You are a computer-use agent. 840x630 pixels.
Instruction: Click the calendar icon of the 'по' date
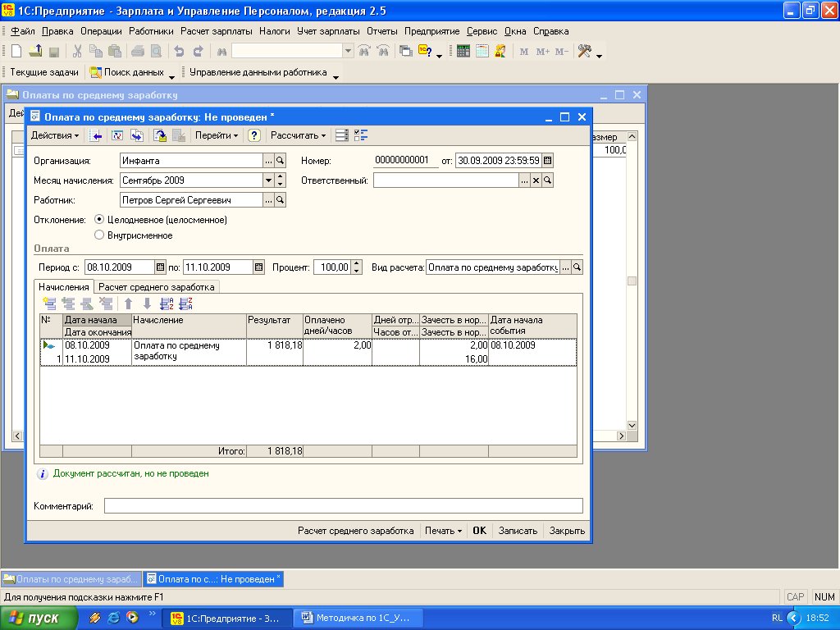point(258,267)
